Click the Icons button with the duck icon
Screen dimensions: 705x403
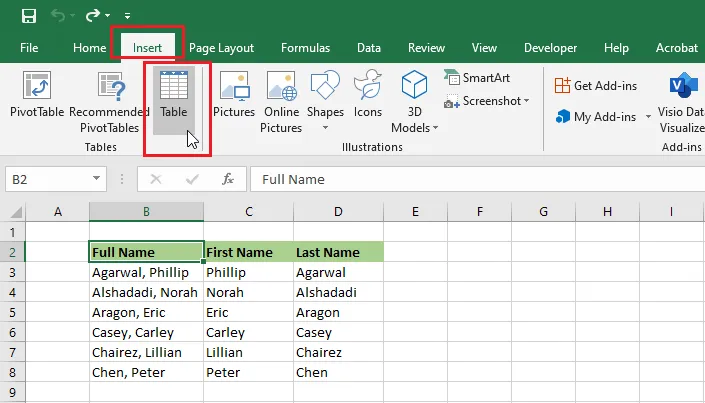pos(368,94)
